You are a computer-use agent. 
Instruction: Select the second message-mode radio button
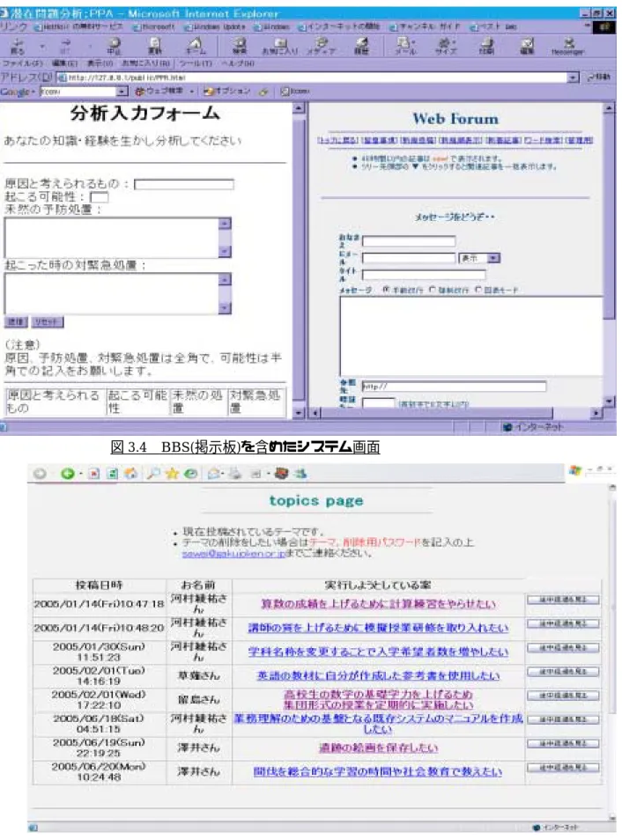pos(433,290)
